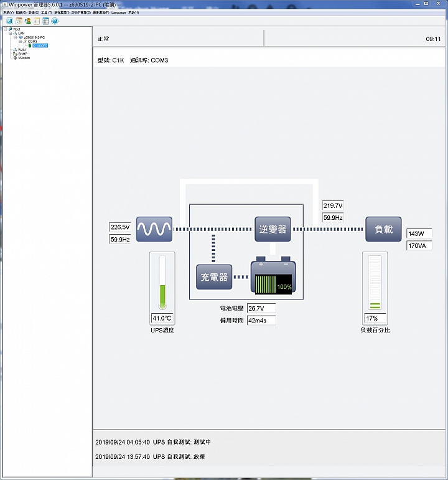Click the battery icon showing 100%
The image size is (448, 480).
(273, 276)
